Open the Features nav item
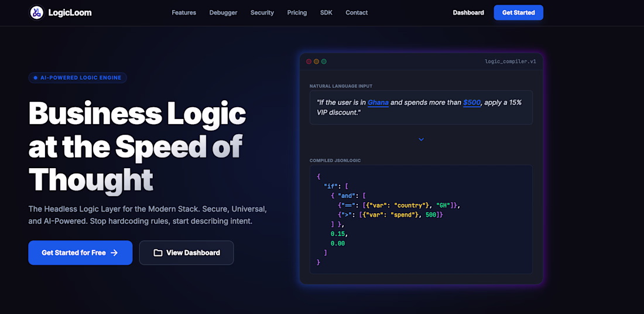644x314 pixels. [184, 13]
